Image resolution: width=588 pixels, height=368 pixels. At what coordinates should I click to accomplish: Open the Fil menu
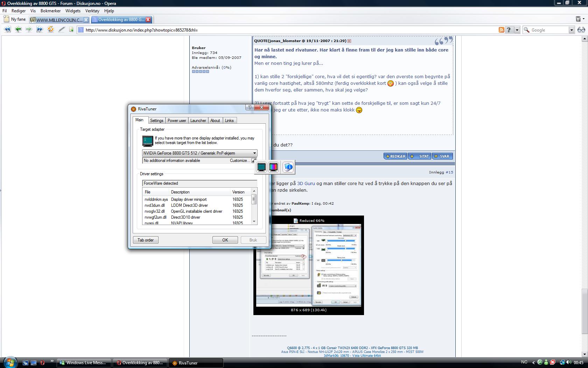tap(5, 11)
